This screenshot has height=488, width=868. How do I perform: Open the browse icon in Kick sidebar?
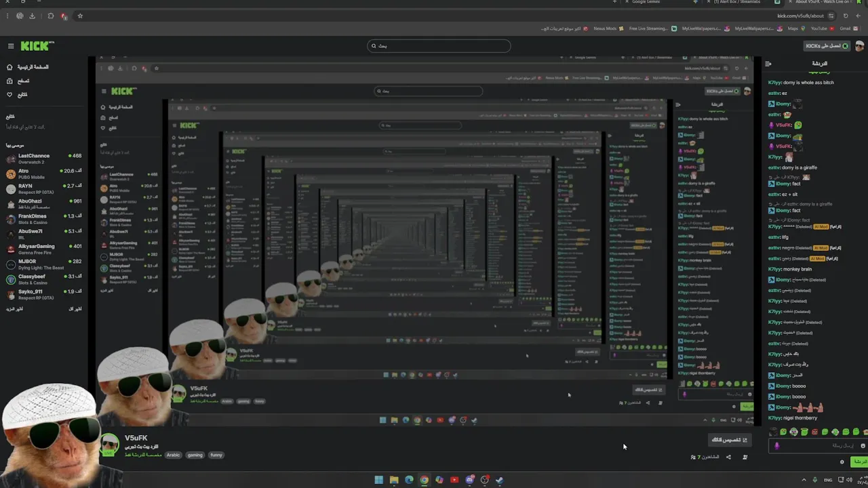pos(9,81)
